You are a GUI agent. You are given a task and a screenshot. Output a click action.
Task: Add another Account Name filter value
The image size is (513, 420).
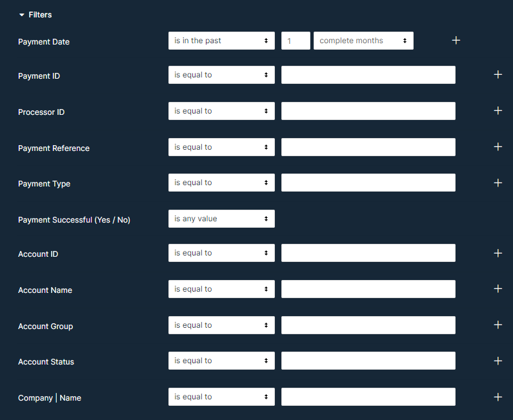coord(498,289)
